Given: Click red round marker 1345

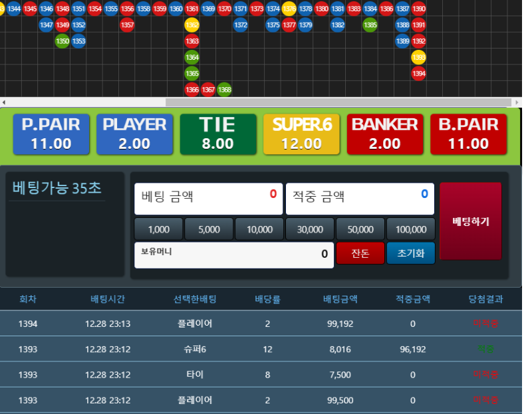Looking at the screenshot, I should [x=30, y=9].
